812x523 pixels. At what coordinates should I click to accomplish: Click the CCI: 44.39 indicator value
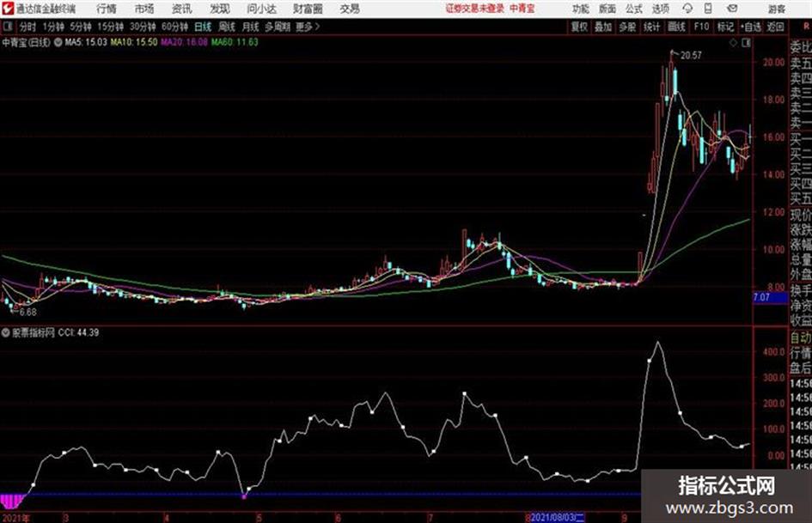[x=78, y=332]
